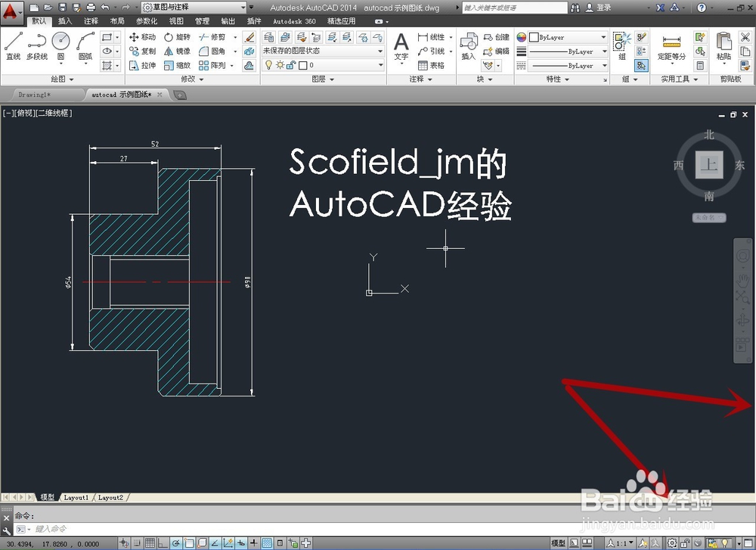Click the Scale (缩放) tool
Screen dimensions: 756x550
177,65
